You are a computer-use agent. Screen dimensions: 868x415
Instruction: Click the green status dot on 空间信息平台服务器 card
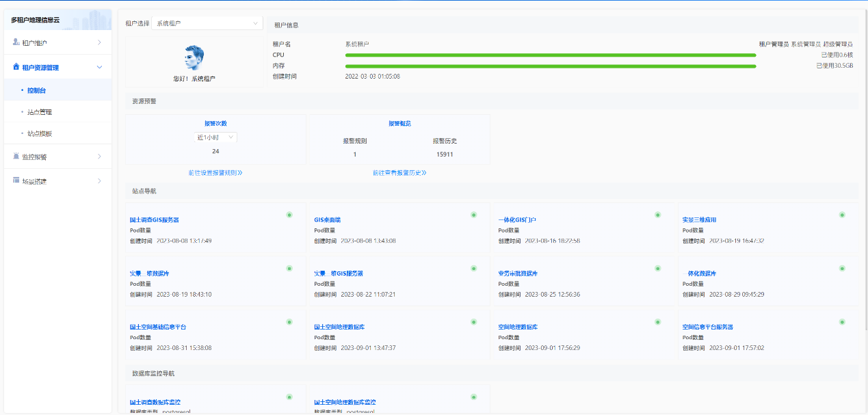[842, 321]
